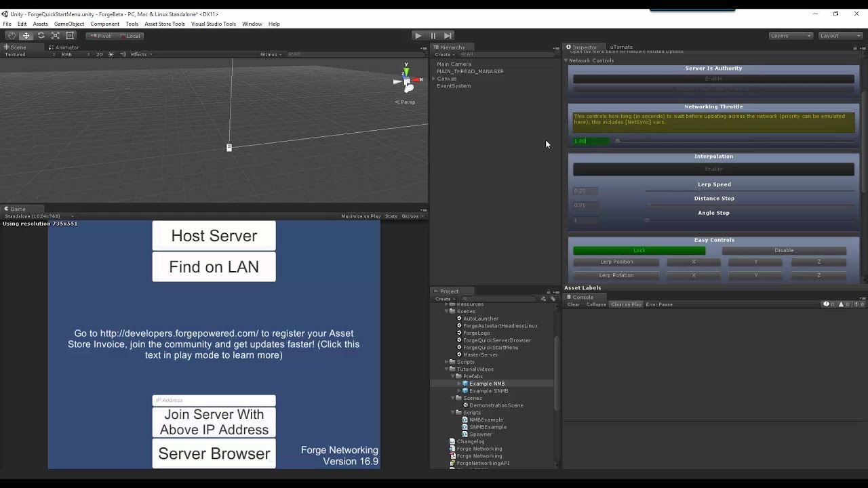
Task: Open the Window menu
Action: 252,24
